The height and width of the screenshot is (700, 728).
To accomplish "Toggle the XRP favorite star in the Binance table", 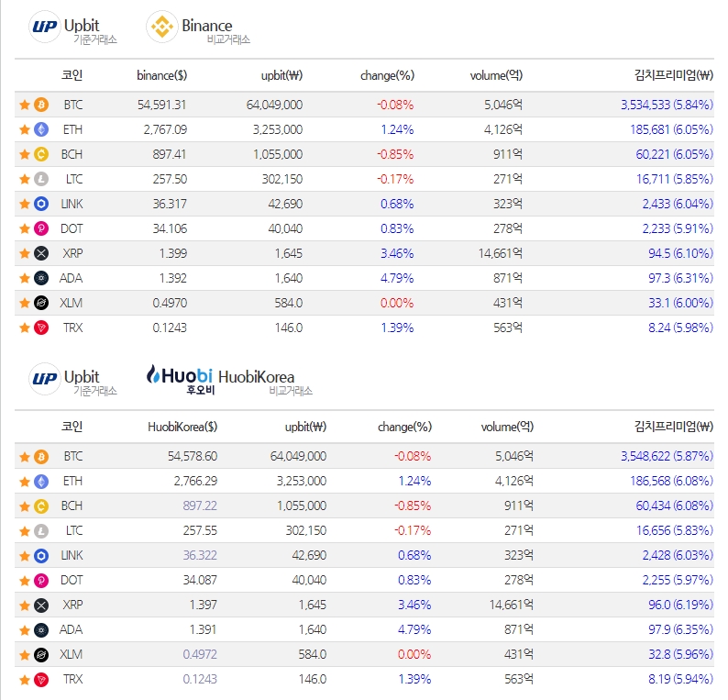I will tap(25, 253).
